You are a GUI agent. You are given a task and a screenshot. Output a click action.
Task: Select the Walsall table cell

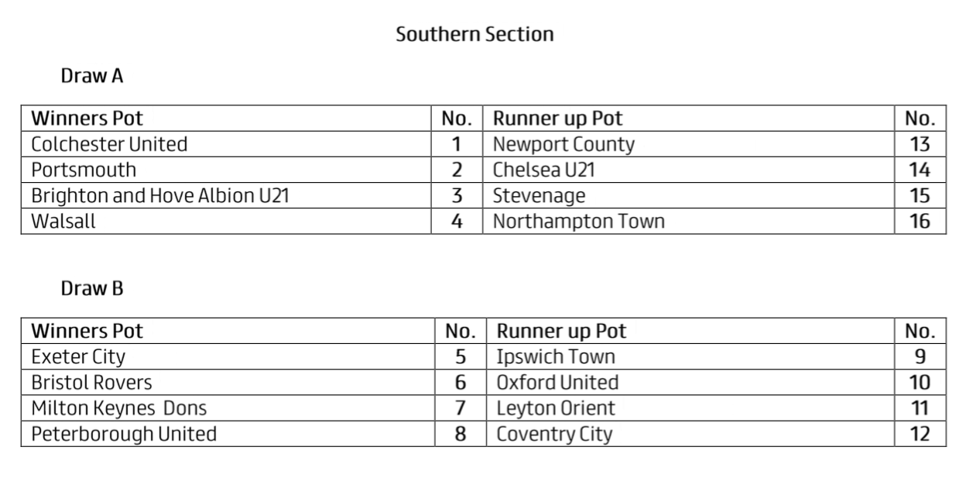(63, 221)
